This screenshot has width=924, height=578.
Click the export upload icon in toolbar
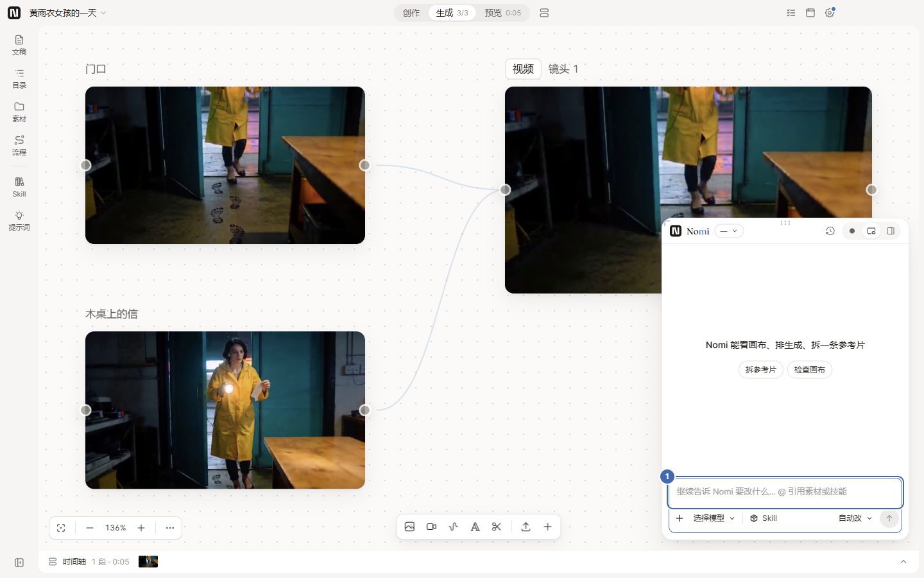point(526,527)
